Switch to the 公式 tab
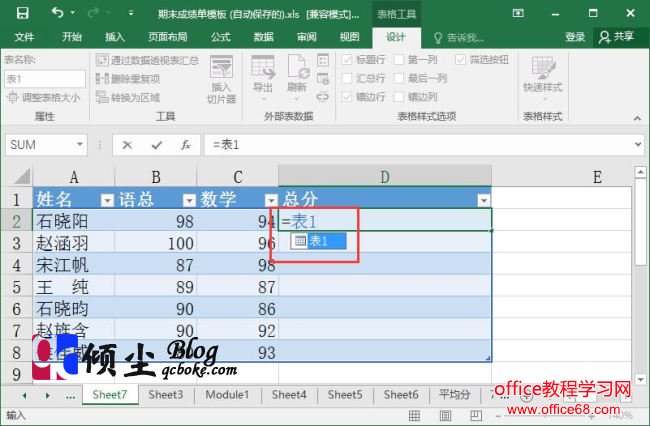 [x=221, y=37]
